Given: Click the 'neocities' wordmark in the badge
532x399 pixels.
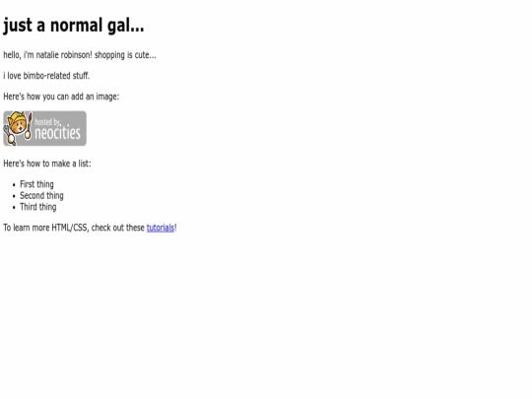Looking at the screenshot, I should coord(58,133).
